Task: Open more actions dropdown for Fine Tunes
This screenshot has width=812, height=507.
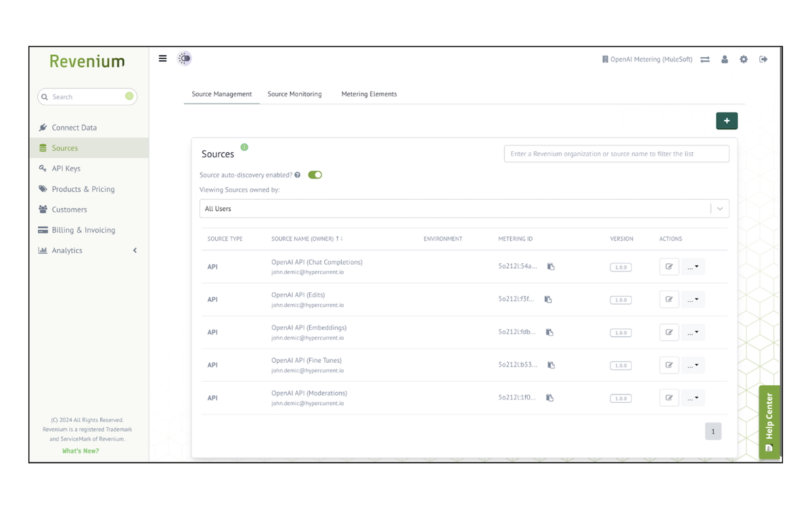Action: 693,365
